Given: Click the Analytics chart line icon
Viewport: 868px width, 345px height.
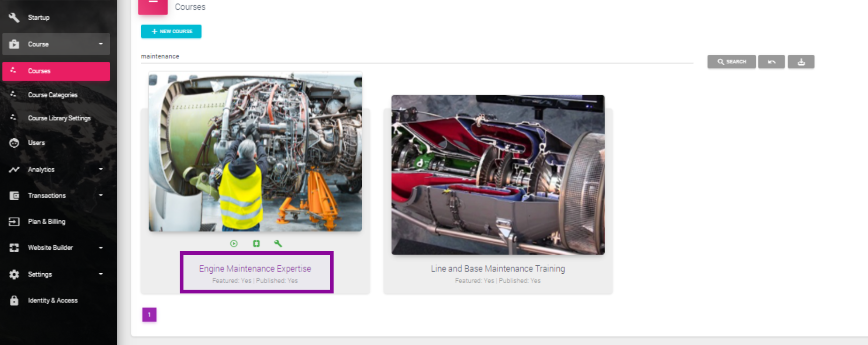Looking at the screenshot, I should pyautogui.click(x=14, y=170).
